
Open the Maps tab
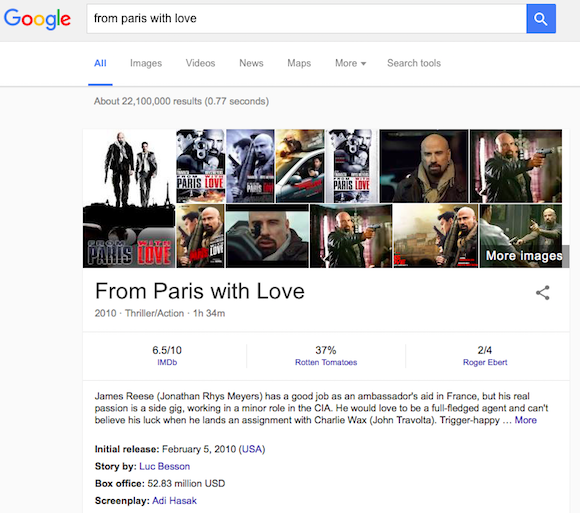point(299,63)
